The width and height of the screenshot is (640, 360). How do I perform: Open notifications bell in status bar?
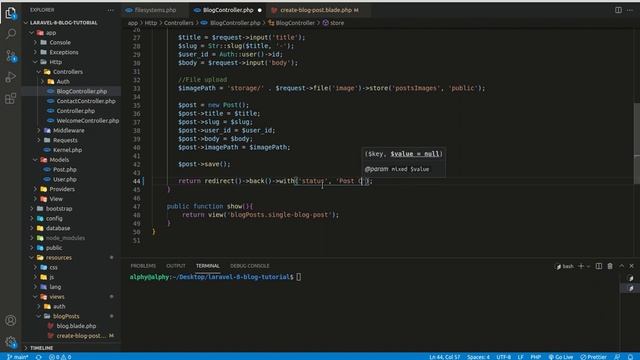[630, 357]
